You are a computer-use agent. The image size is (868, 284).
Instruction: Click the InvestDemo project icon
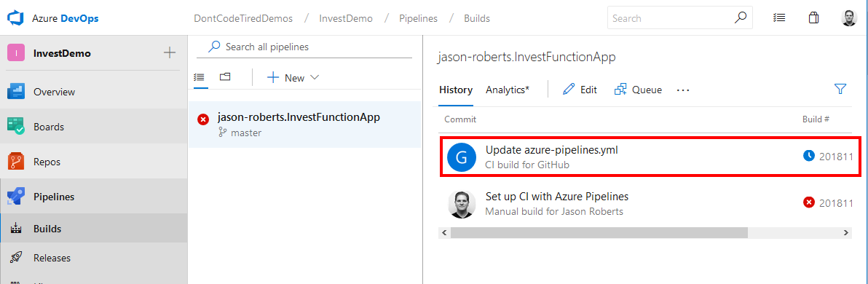pyautogui.click(x=16, y=53)
